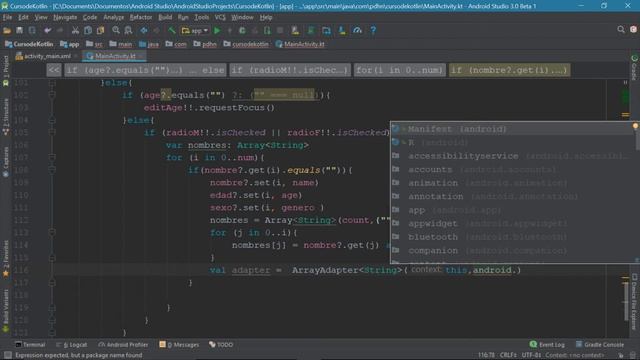Click the Apply Changes icon after Run
640x360 pixels.
click(x=229, y=31)
